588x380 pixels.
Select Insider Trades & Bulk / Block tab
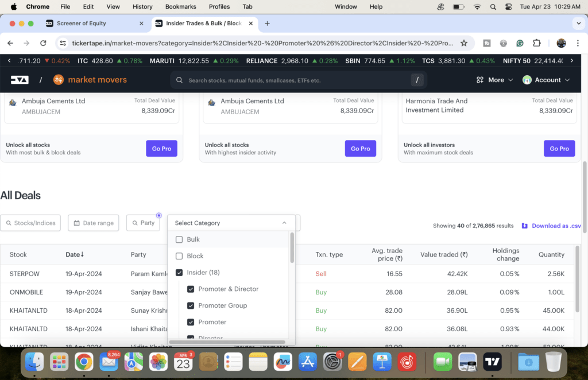pos(204,23)
